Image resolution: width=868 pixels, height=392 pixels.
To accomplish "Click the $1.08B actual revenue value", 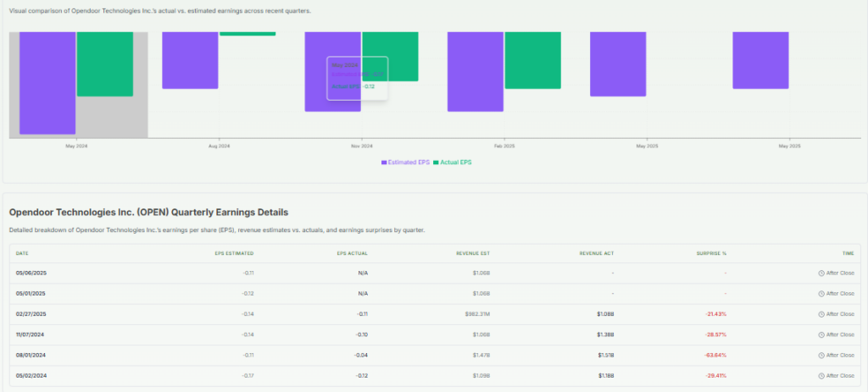I will tap(605, 314).
